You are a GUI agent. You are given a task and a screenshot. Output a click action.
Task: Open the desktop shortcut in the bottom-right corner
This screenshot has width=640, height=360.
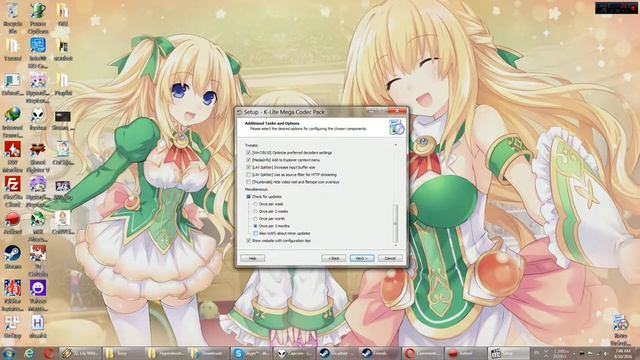tap(620, 330)
